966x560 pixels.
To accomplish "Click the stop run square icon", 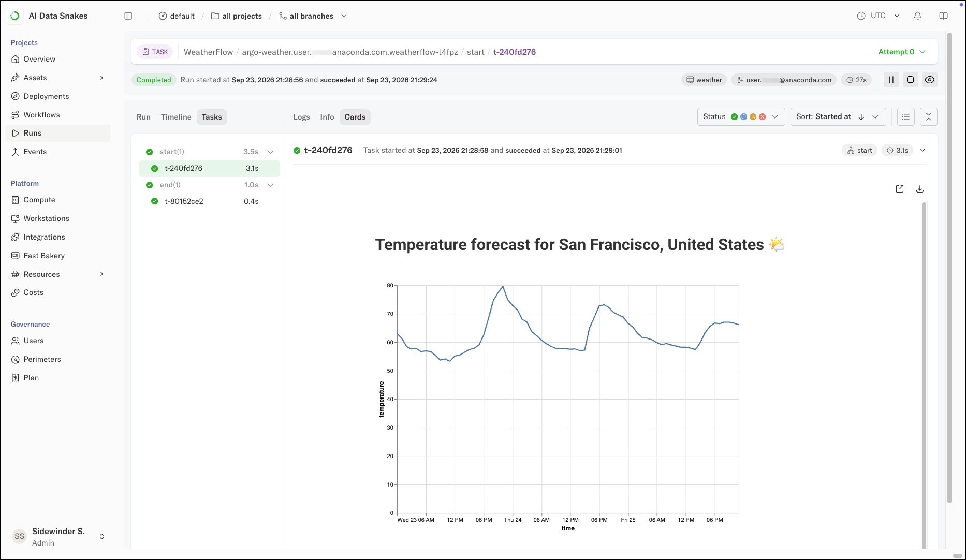I will [x=910, y=80].
